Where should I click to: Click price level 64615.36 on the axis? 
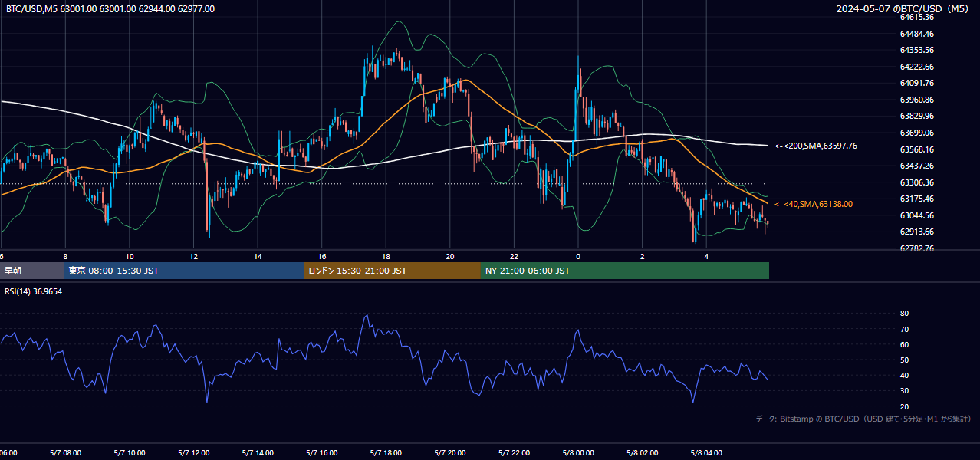[917, 17]
